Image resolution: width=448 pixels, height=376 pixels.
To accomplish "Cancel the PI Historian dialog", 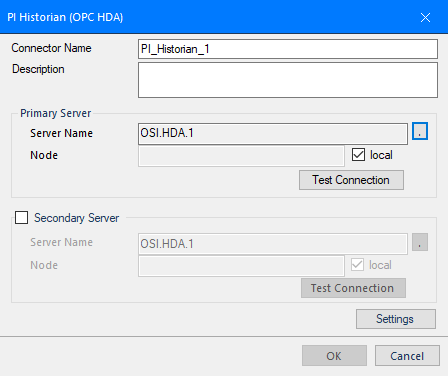I will pyautogui.click(x=407, y=356).
